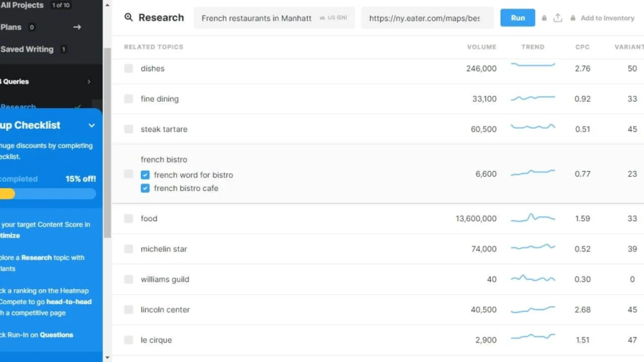This screenshot has height=362, width=644.
Task: Click the sidebar scroll up arrow
Action: click(x=107, y=5)
